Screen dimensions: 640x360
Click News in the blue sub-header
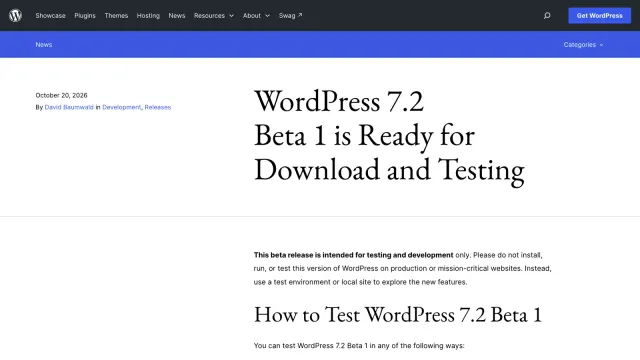pos(44,44)
